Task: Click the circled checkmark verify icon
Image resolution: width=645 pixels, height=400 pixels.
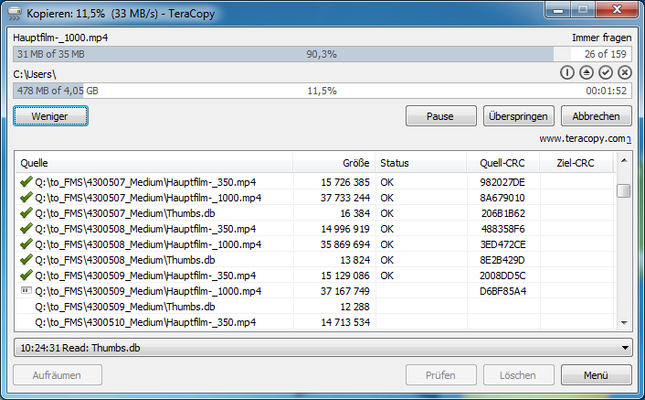Action: tap(606, 73)
